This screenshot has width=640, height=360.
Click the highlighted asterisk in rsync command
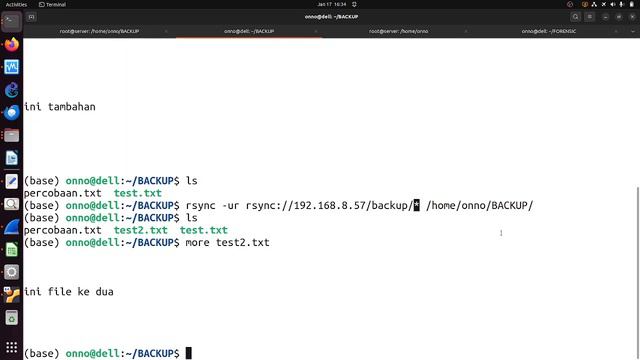(x=416, y=205)
